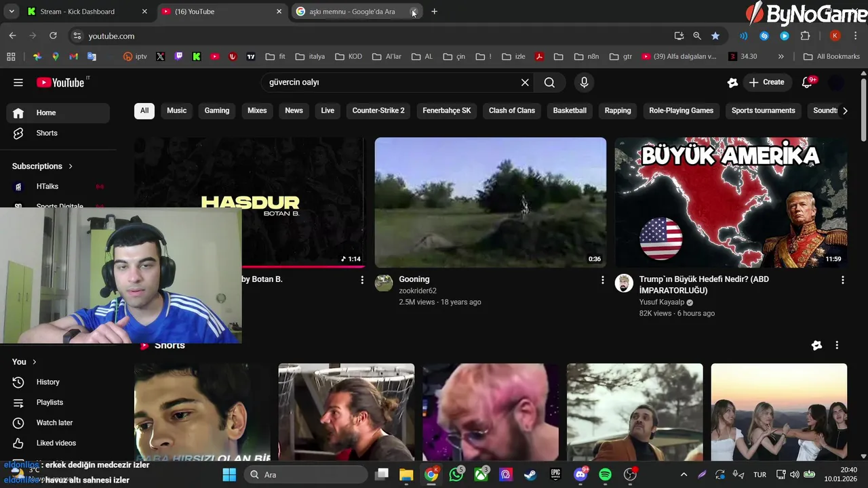This screenshot has height=488, width=868.
Task: Select the Mixes filter chip
Action: click(x=257, y=110)
